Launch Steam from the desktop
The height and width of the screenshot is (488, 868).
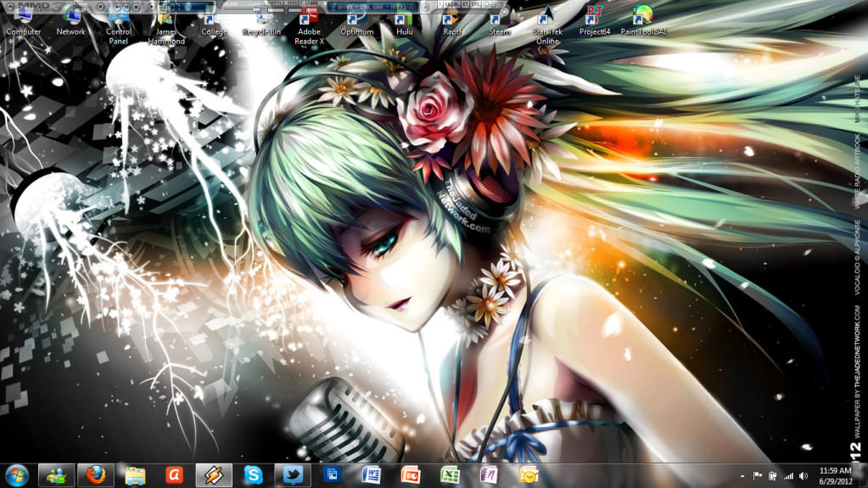pyautogui.click(x=499, y=22)
